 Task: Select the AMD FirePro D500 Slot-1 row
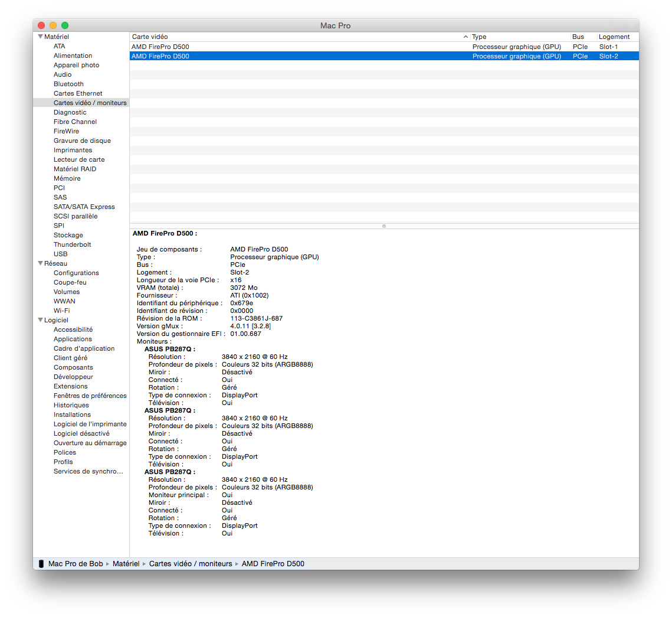tap(384, 47)
